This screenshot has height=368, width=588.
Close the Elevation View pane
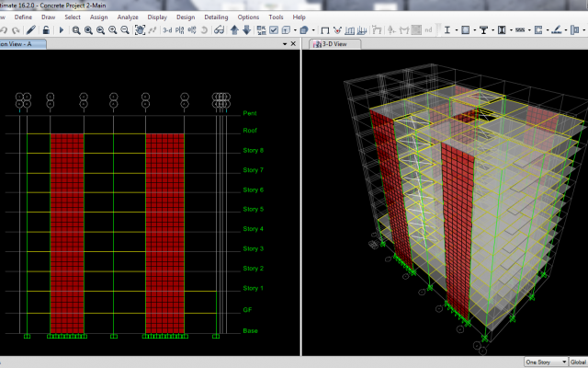click(293, 44)
